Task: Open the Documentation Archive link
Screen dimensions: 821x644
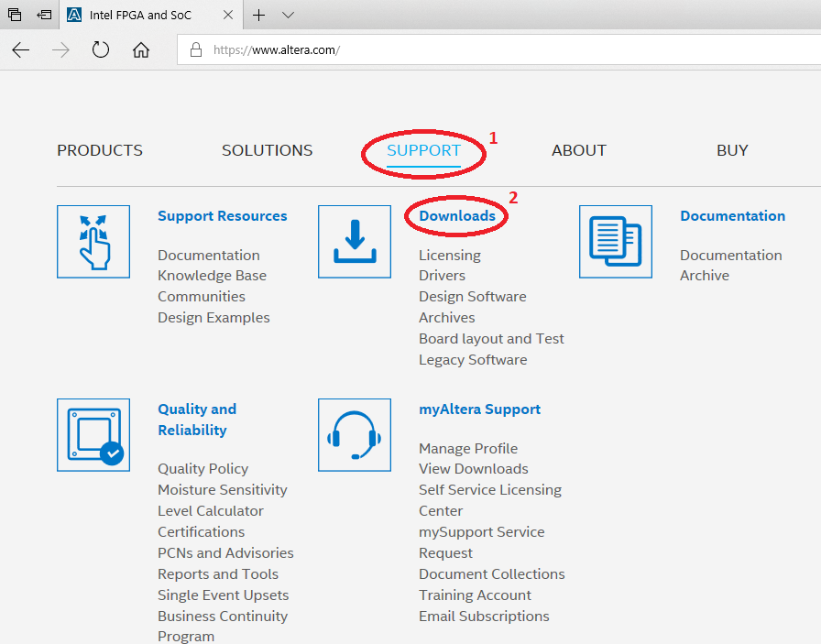Action: (731, 265)
